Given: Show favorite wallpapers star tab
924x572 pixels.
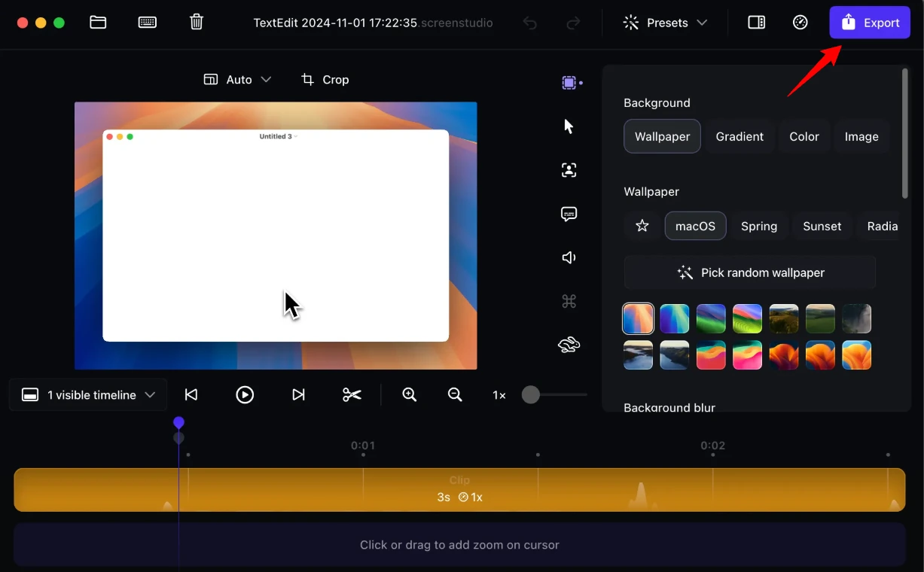Looking at the screenshot, I should click(642, 226).
